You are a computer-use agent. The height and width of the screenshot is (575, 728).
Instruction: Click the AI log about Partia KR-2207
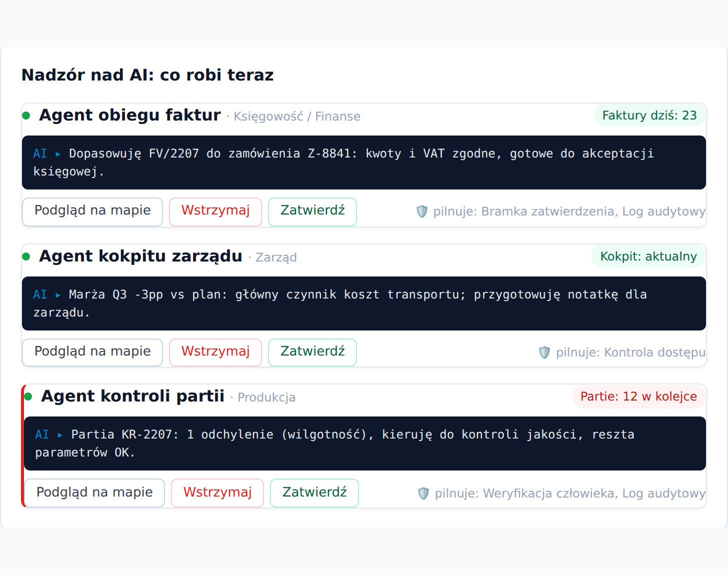[365, 443]
